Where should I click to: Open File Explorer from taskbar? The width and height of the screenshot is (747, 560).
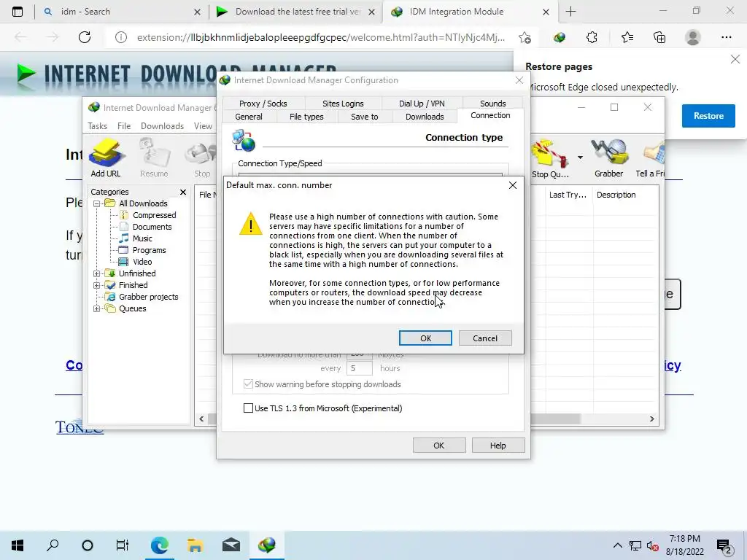pos(195,545)
